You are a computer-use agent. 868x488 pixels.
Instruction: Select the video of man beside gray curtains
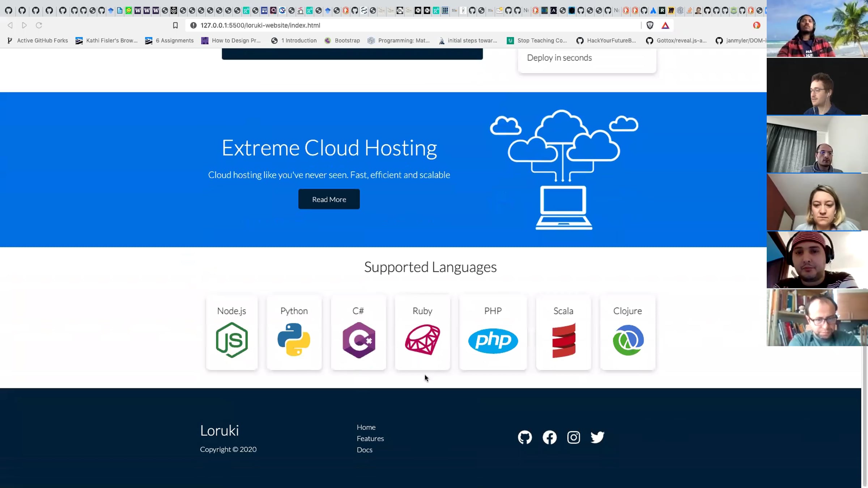[x=817, y=144]
